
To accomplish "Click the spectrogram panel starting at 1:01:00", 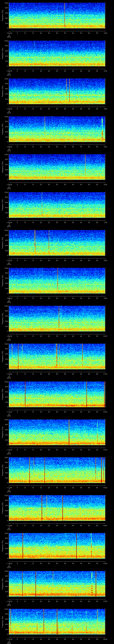I will click(x=57, y=16).
